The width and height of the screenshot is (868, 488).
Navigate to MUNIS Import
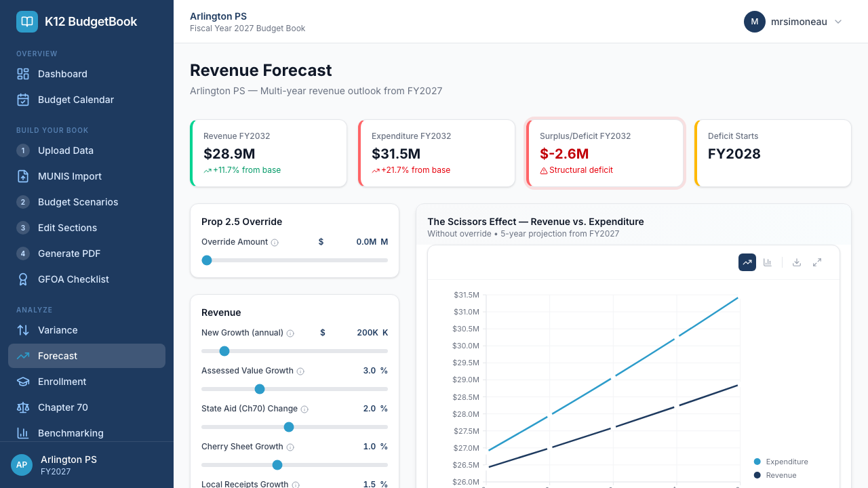coord(70,176)
